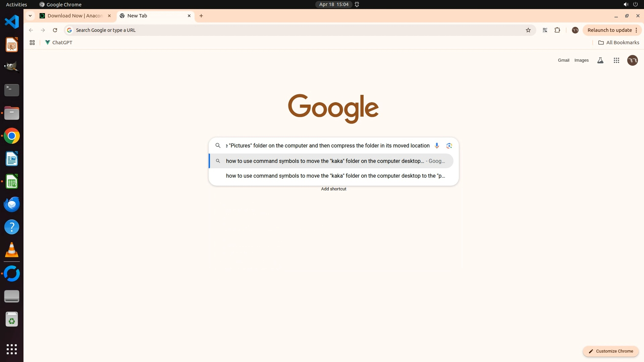Click the voice search microphone icon

tap(437, 145)
